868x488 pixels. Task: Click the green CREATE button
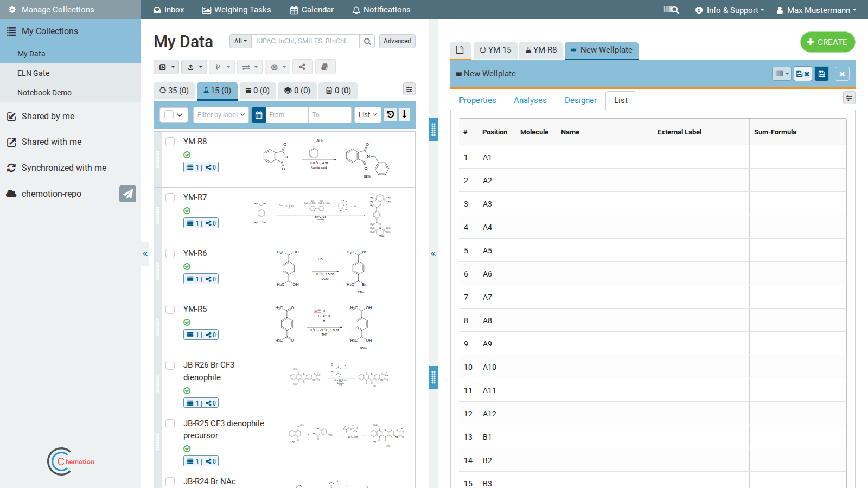[x=827, y=42]
